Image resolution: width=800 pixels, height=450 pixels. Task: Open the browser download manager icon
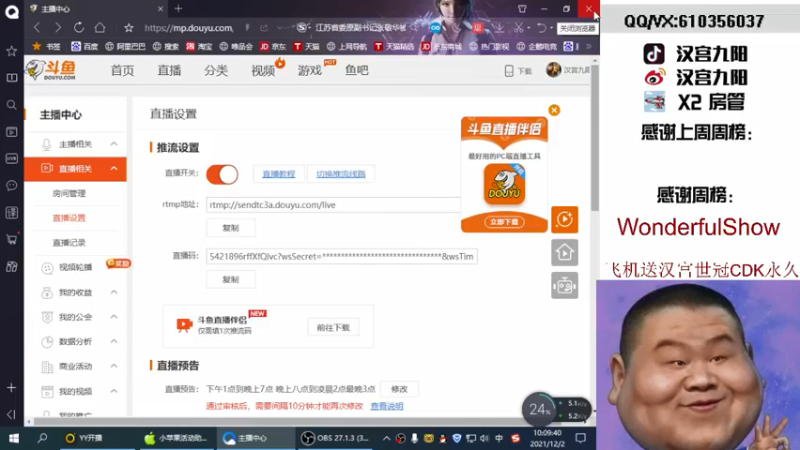tap(499, 28)
